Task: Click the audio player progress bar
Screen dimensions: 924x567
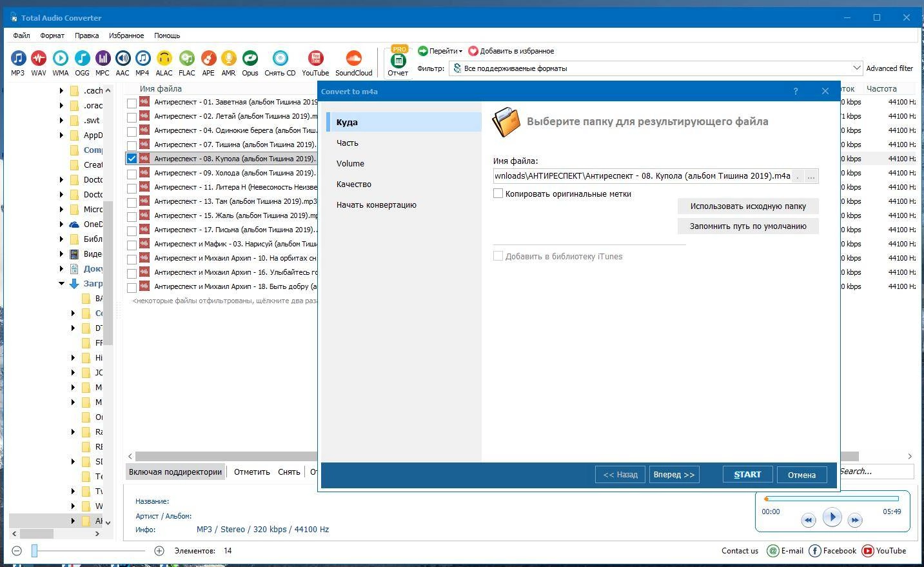Action: coord(831,499)
